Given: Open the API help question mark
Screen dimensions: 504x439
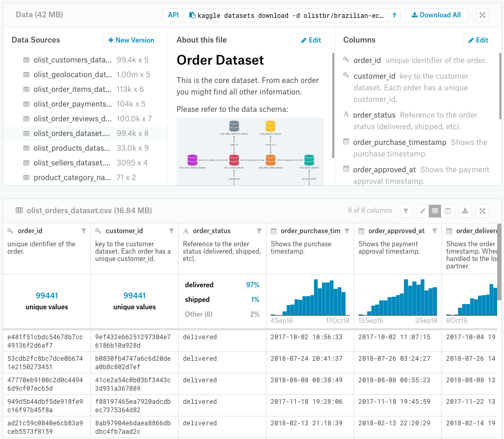Looking at the screenshot, I should (394, 15).
